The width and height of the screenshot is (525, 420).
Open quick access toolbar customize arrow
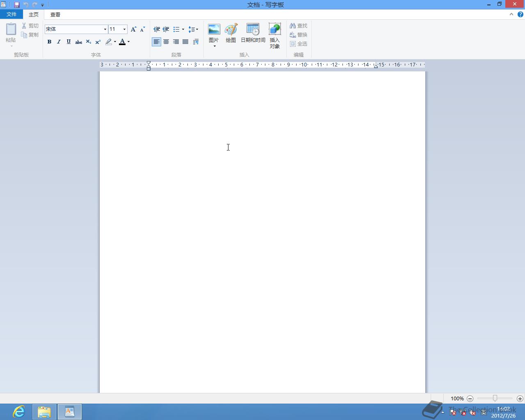(42, 5)
